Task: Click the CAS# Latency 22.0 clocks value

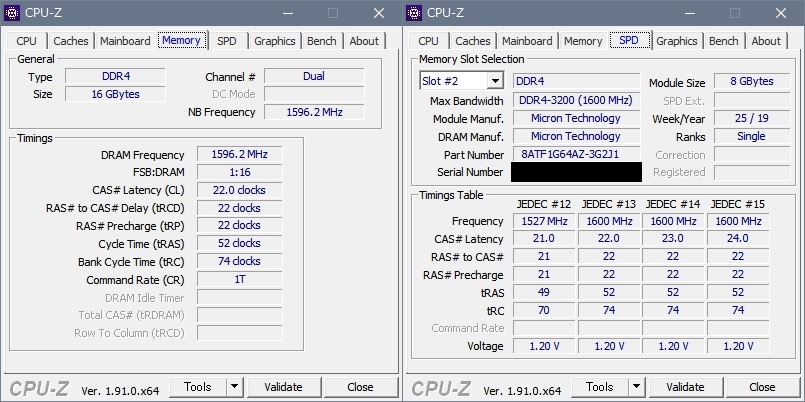Action: [x=239, y=190]
